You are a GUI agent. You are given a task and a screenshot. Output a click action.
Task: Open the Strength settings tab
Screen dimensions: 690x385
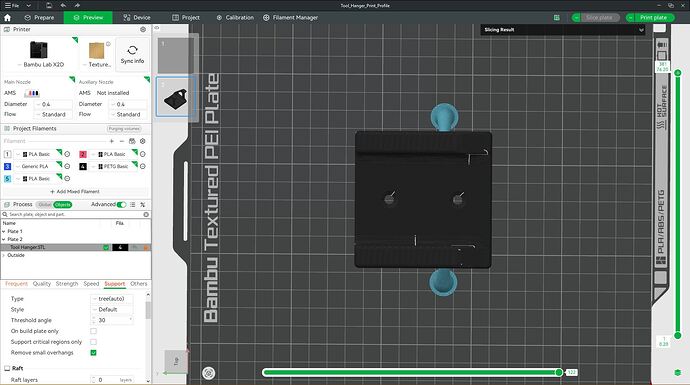67,284
